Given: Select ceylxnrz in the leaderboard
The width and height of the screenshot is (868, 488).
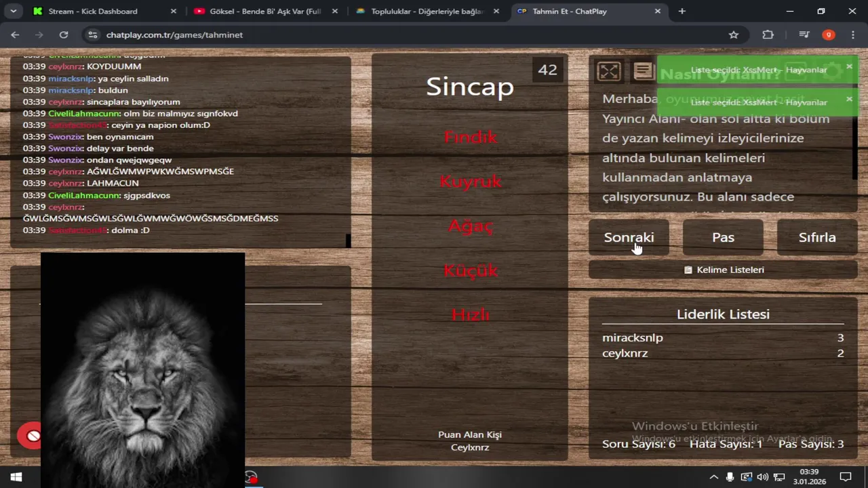Looking at the screenshot, I should 625,353.
